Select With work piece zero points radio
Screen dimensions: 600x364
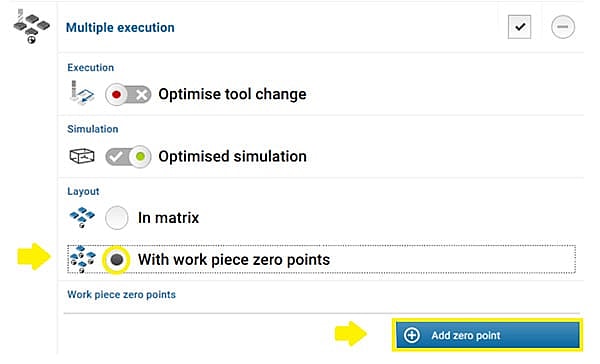(117, 260)
